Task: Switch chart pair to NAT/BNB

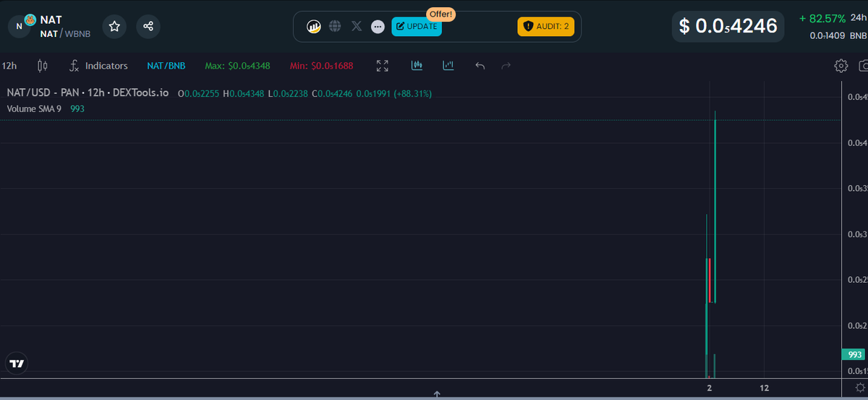Action: point(166,66)
